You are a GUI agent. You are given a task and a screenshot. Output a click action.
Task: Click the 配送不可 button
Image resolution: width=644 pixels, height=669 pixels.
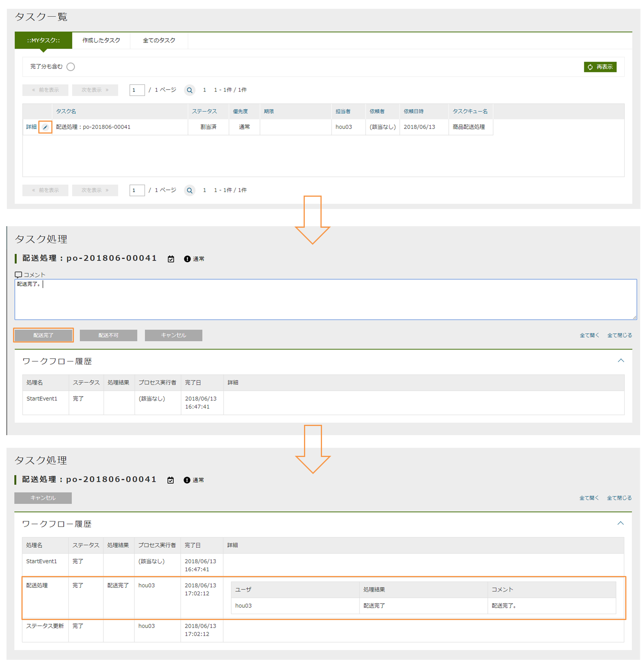point(108,335)
